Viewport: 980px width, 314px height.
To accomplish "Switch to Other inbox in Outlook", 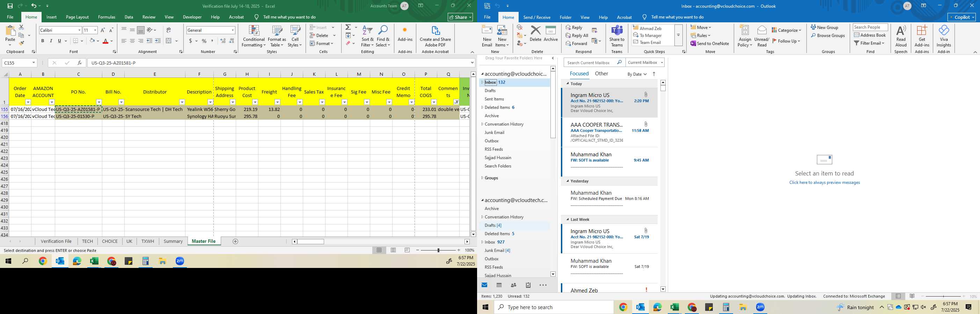I will coord(601,74).
